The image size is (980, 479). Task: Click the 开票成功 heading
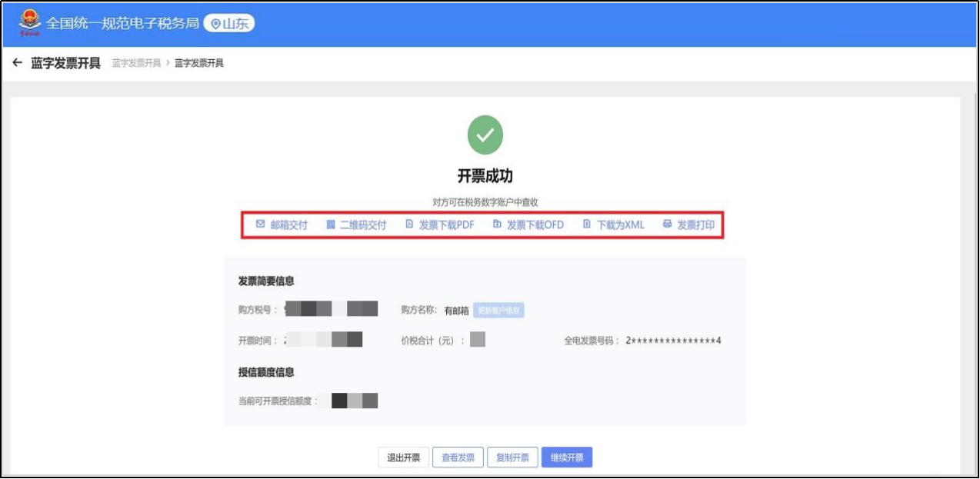[x=485, y=175]
